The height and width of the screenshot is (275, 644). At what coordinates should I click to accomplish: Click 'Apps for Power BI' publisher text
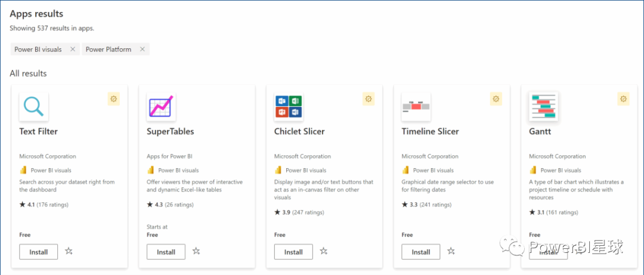[x=169, y=156]
